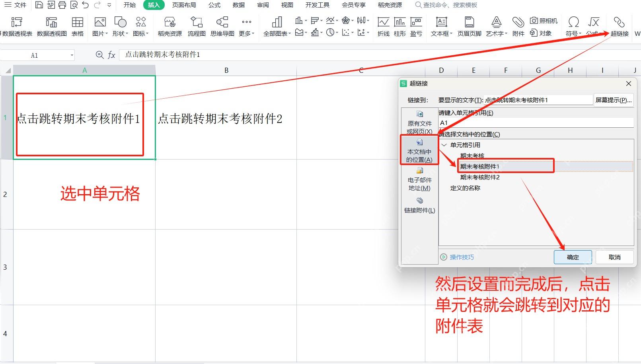Open the 文件 file menu
This screenshot has height=364, width=641.
(15, 5)
